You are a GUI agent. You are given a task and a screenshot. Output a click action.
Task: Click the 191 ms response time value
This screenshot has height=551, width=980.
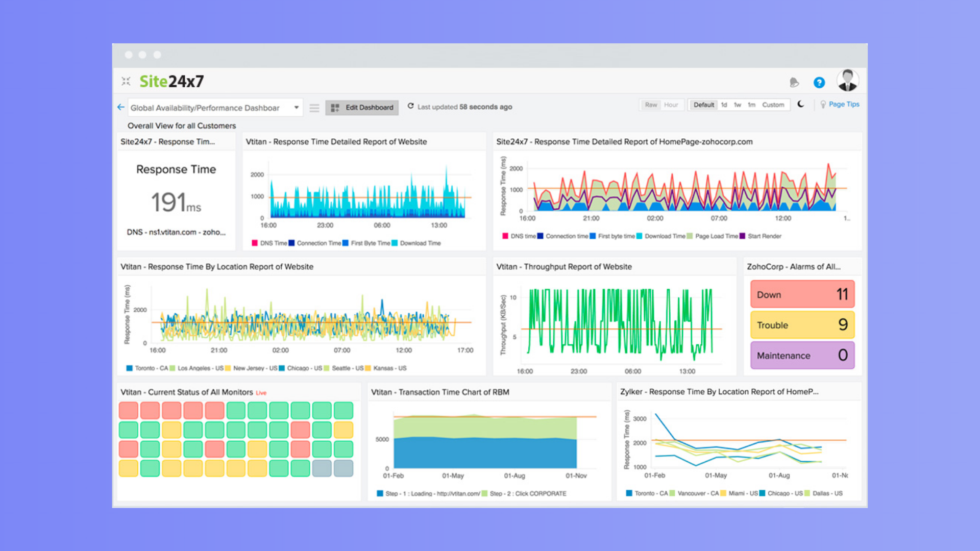point(176,202)
